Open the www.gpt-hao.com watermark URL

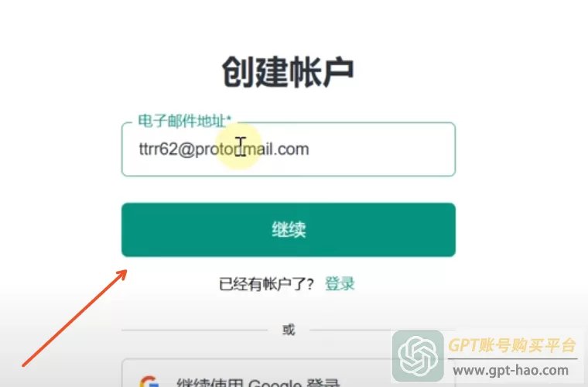(511, 371)
